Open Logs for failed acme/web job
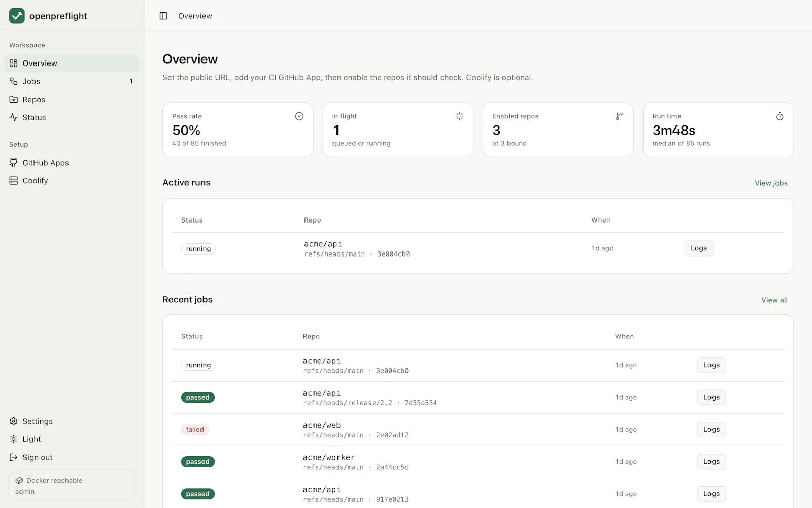Viewport: 812px width, 508px height. pyautogui.click(x=712, y=430)
